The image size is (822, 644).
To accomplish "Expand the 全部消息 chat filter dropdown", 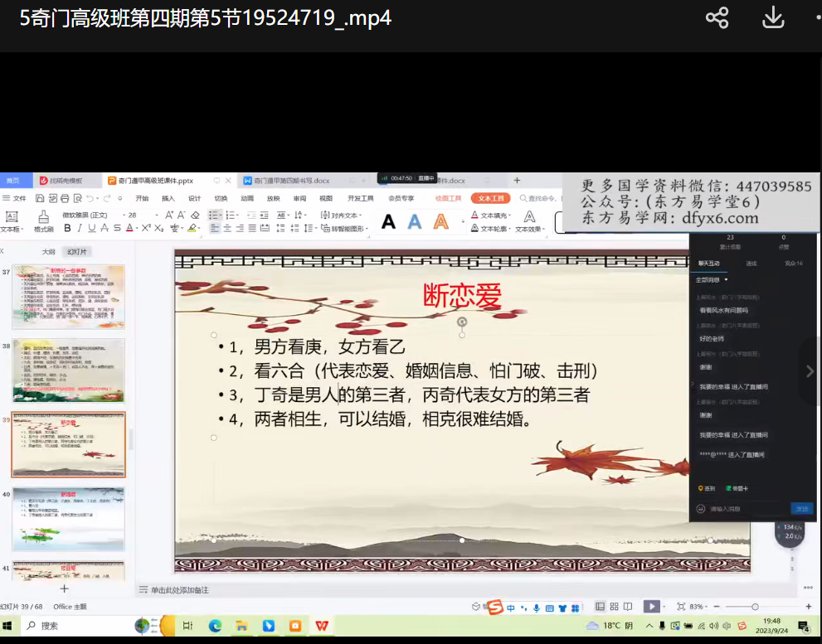I will point(712,280).
